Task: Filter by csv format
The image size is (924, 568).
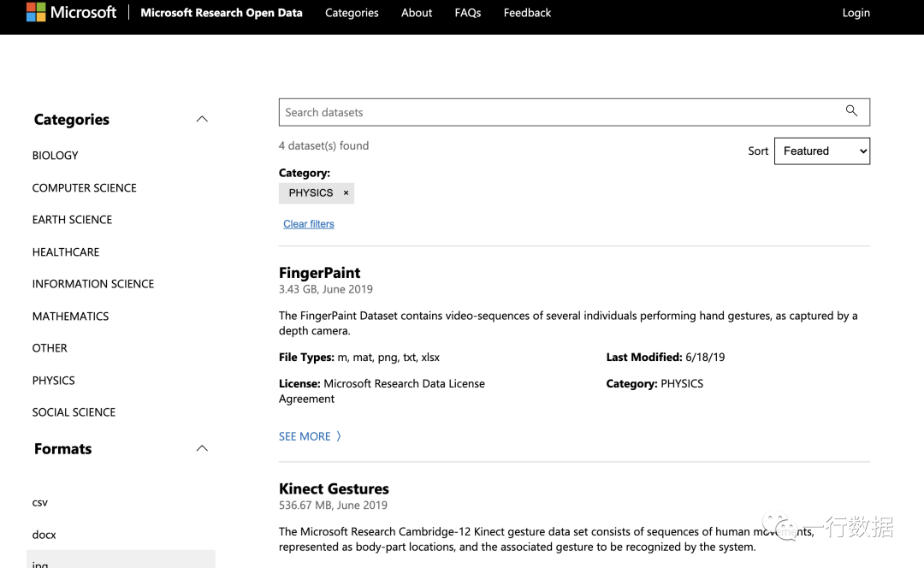Action: click(x=40, y=503)
